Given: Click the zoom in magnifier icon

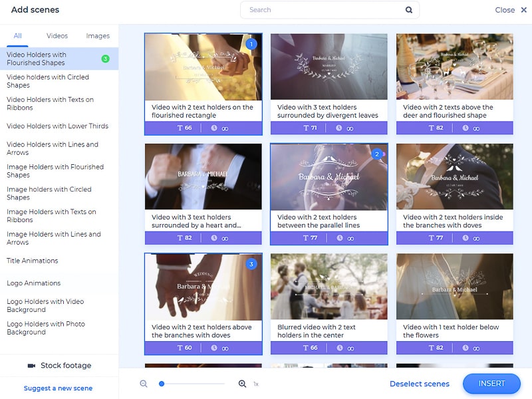Looking at the screenshot, I should pyautogui.click(x=242, y=384).
